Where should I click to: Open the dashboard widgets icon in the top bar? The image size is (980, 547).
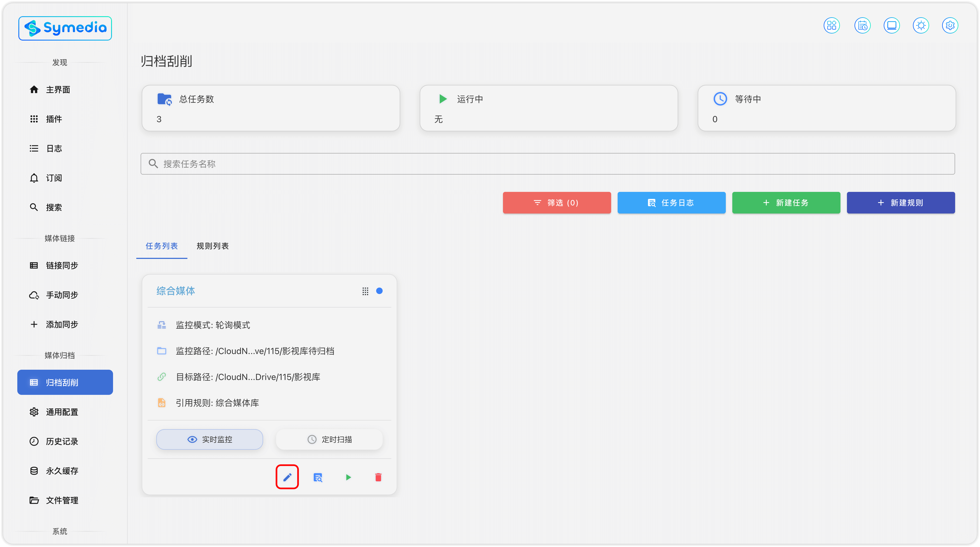click(x=832, y=25)
